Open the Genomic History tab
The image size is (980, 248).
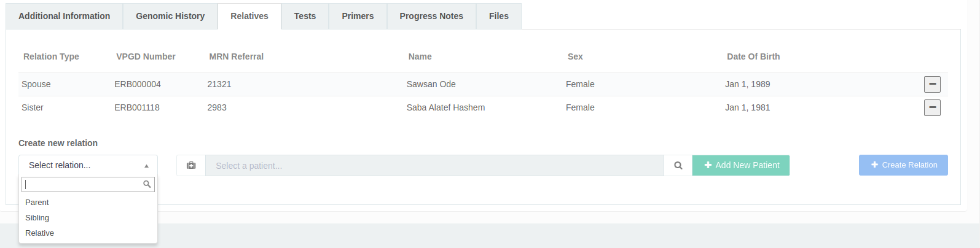click(170, 16)
